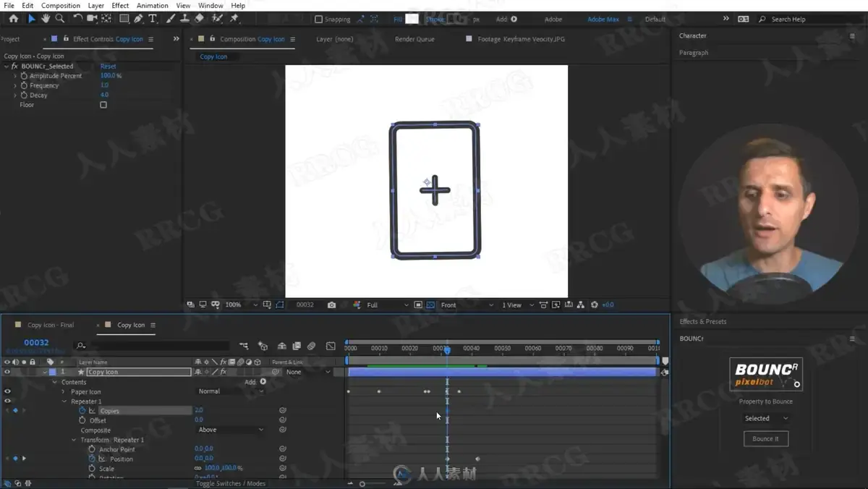Select the Eraser tool
This screenshot has height=489, width=868.
click(x=200, y=19)
